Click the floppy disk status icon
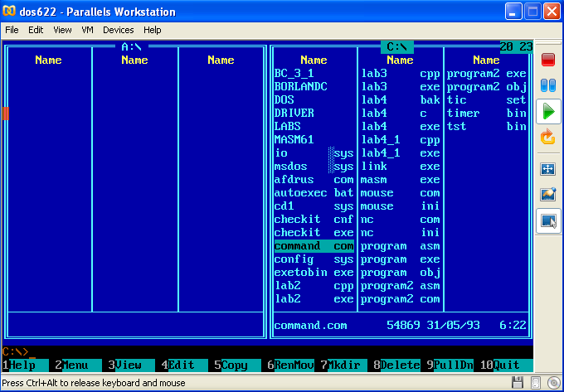 [518, 383]
